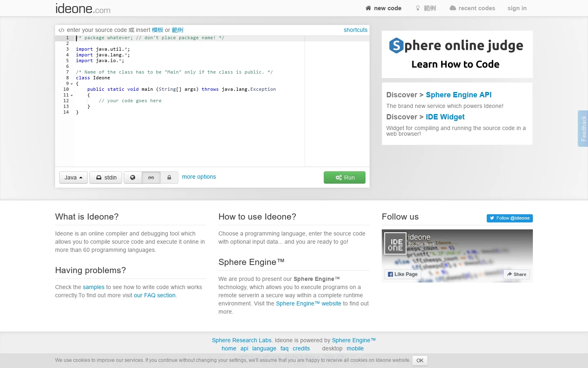Screen dimensions: 588x368
Task: Open the Sphere online judge banner
Action: pos(457,54)
